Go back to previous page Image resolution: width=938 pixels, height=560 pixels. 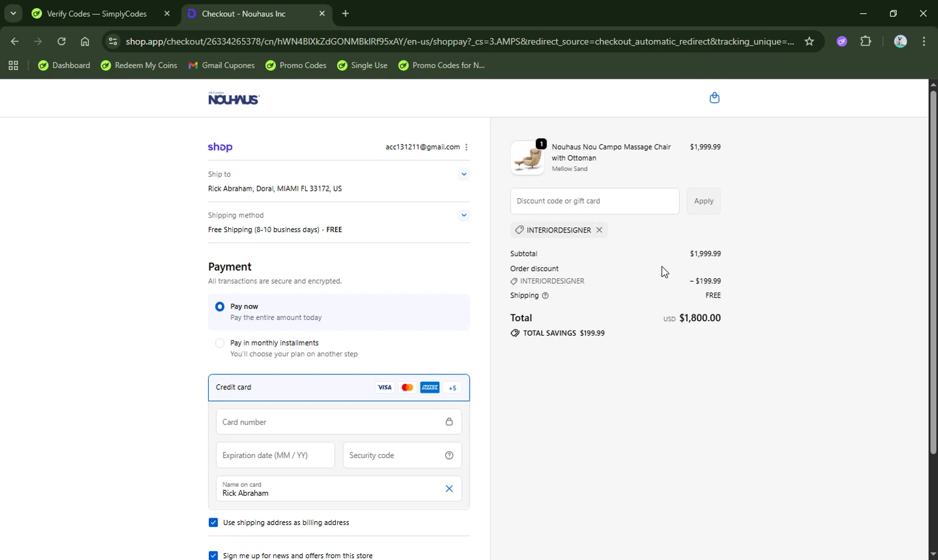coord(14,41)
